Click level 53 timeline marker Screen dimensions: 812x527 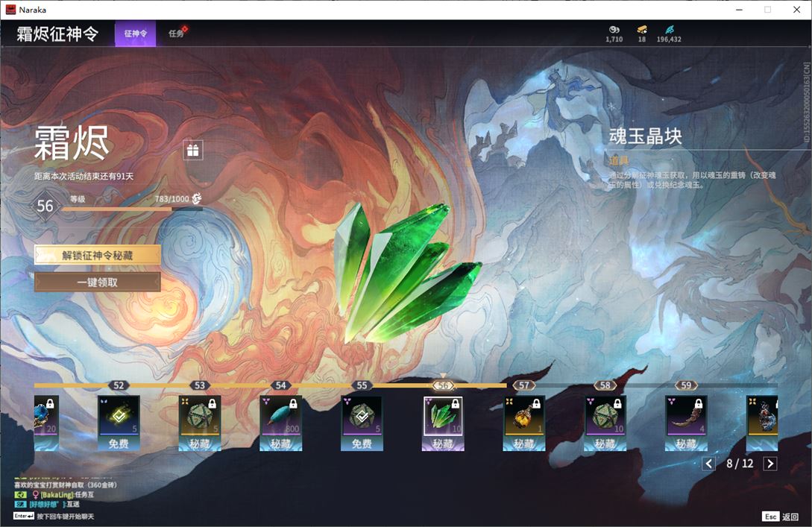click(x=200, y=385)
